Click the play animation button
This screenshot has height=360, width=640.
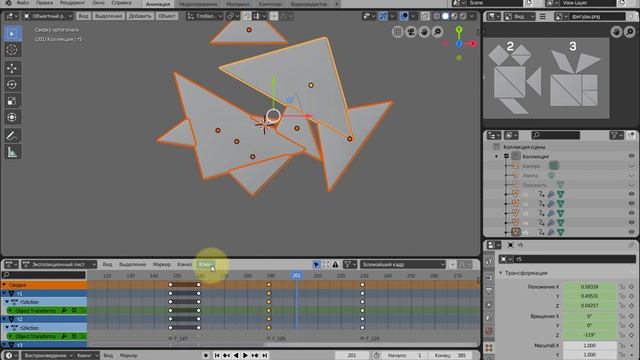(x=245, y=355)
